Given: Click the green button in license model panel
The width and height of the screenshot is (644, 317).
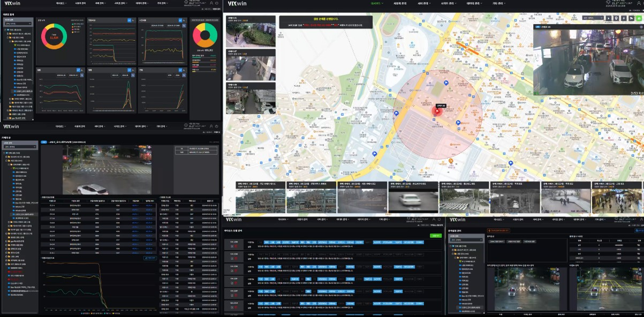Looking at the screenshot, I should tap(436, 235).
